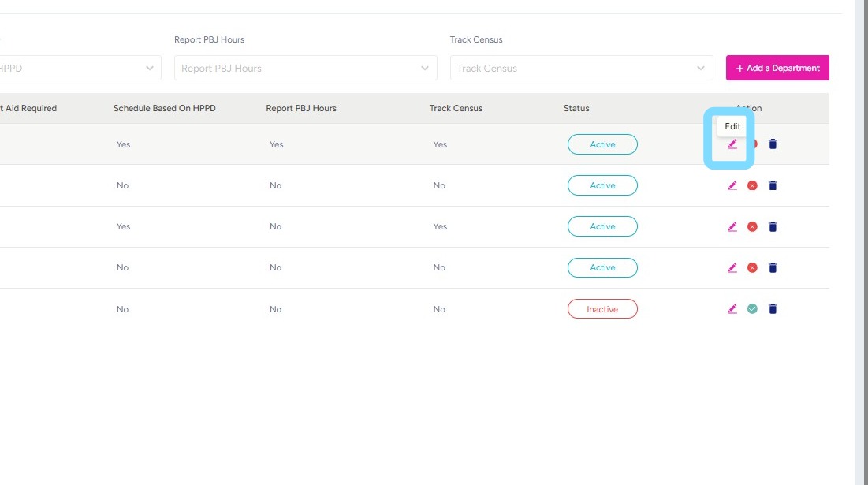
Task: Click the Edit pencil in the highlighted first row
Action: tap(732, 144)
